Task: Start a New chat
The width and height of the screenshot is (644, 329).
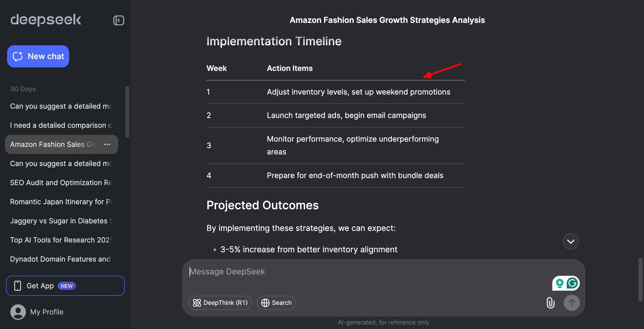Action: coord(38,56)
